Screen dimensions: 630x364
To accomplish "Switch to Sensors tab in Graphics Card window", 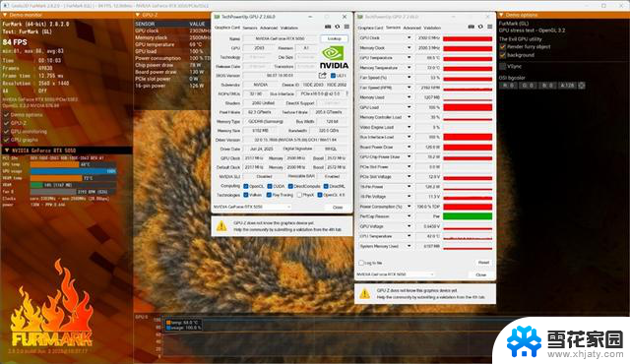I will 250,28.
